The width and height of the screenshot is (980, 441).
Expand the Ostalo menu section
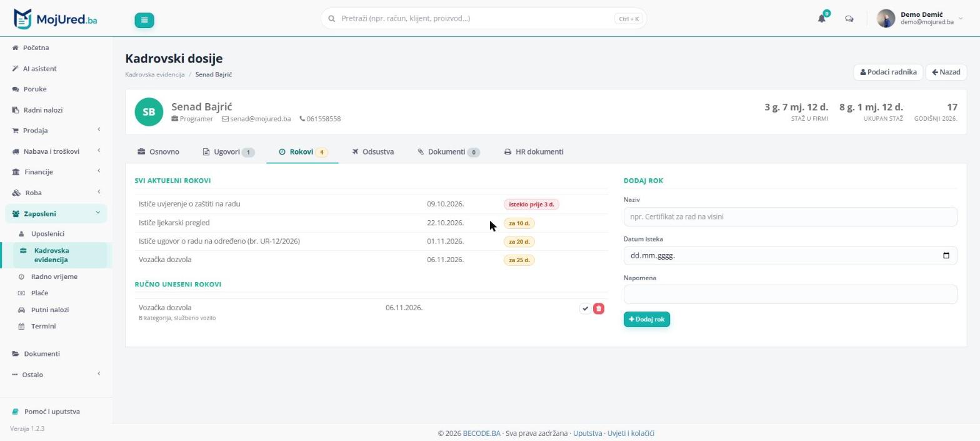(x=56, y=375)
